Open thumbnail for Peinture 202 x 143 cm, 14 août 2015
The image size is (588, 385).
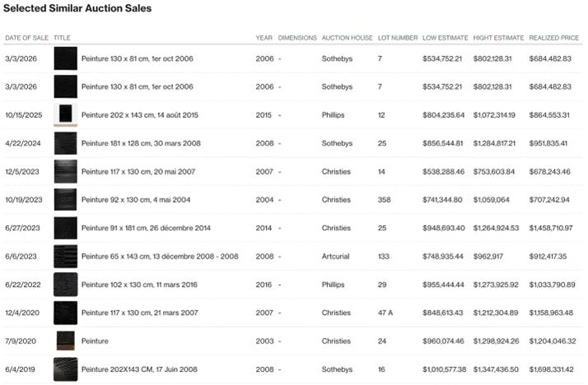[65, 115]
